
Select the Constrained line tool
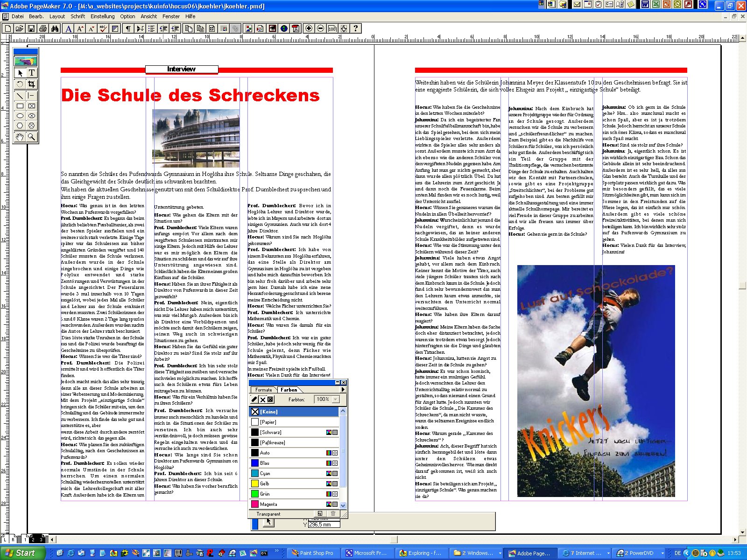(x=32, y=96)
